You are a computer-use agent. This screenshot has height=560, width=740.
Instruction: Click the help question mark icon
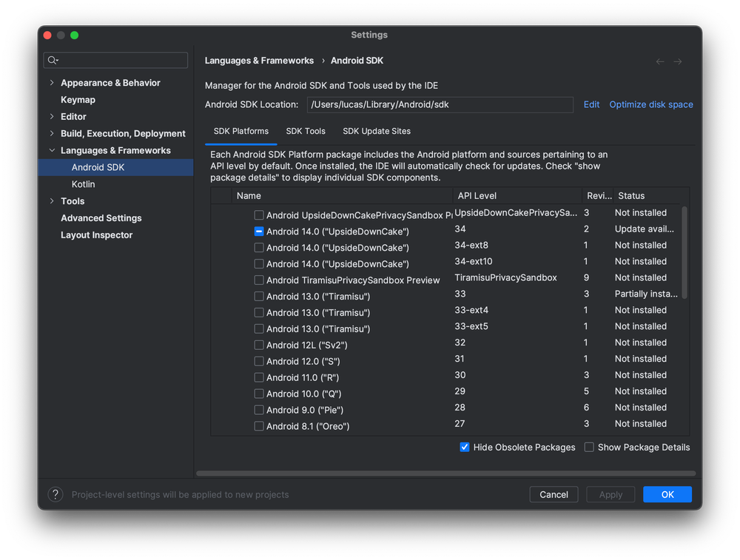click(55, 494)
